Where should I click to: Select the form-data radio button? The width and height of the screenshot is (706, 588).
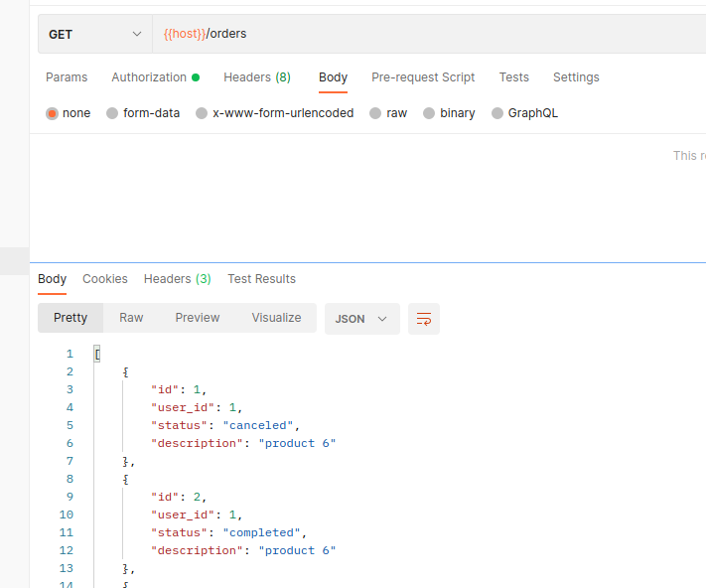(112, 113)
